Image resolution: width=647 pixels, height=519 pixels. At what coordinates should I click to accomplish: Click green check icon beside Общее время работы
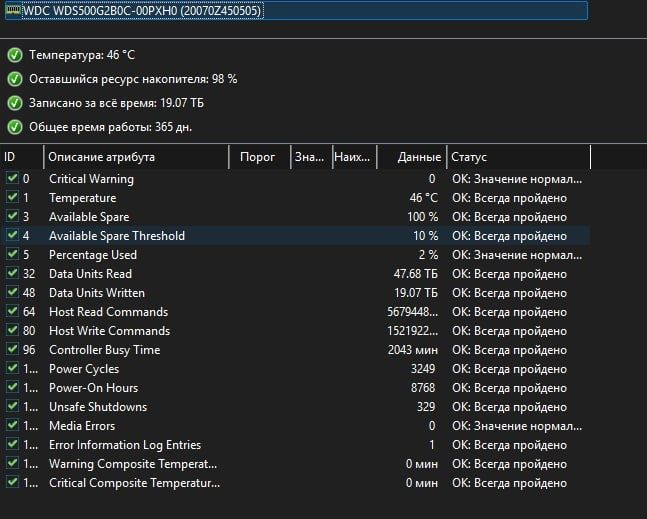tap(15, 127)
